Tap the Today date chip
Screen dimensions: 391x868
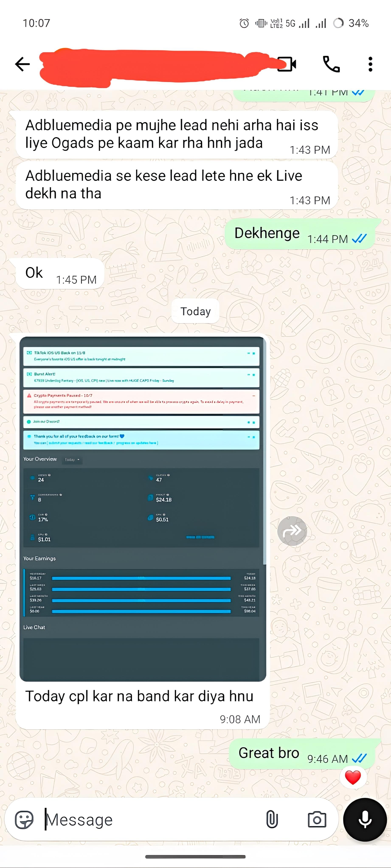[195, 311]
